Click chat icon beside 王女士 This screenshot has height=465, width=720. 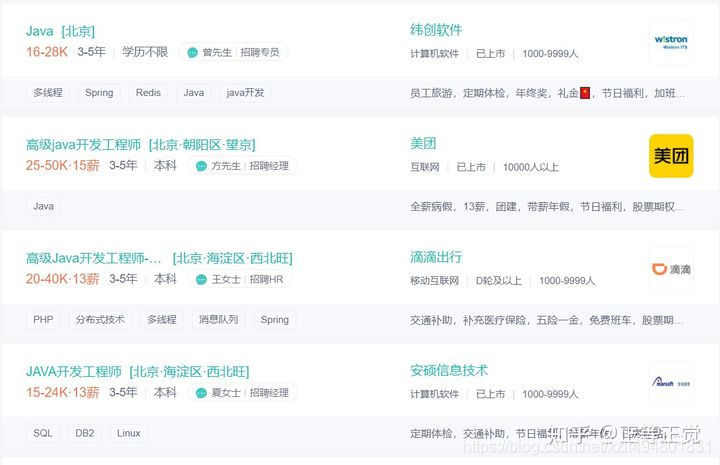click(202, 279)
